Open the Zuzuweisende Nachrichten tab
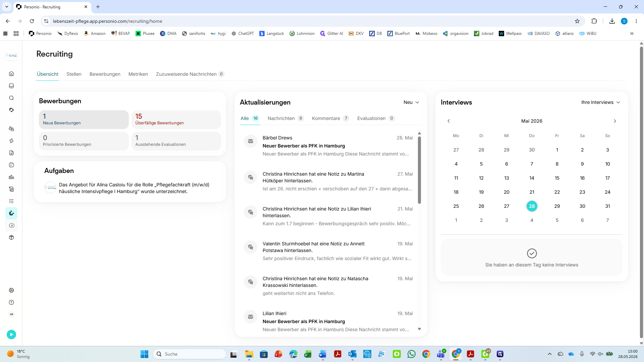This screenshot has height=362, width=644. pyautogui.click(x=190, y=74)
